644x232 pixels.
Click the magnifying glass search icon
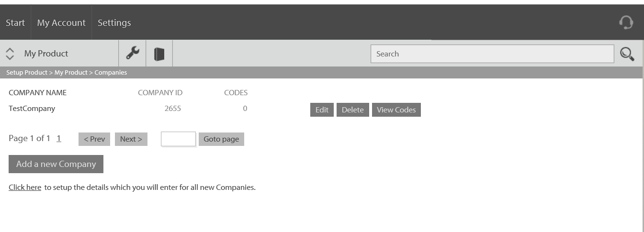[627, 54]
